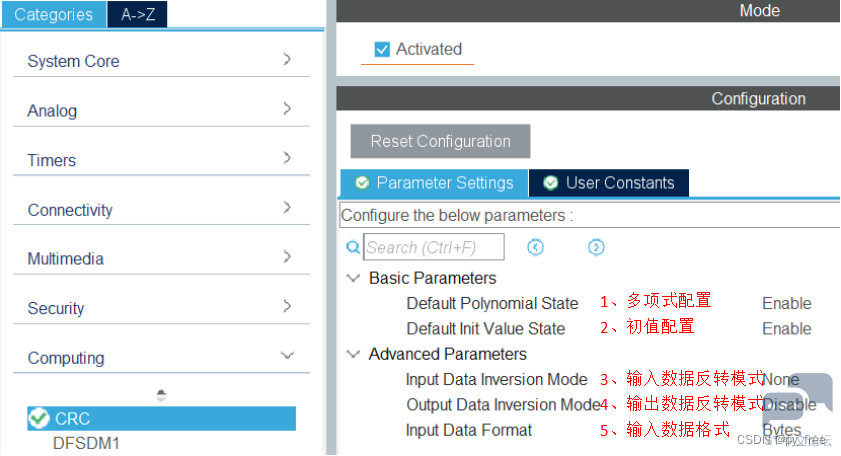Image resolution: width=841 pixels, height=456 pixels.
Task: Click Parameter Settings green check icon
Action: tap(362, 183)
